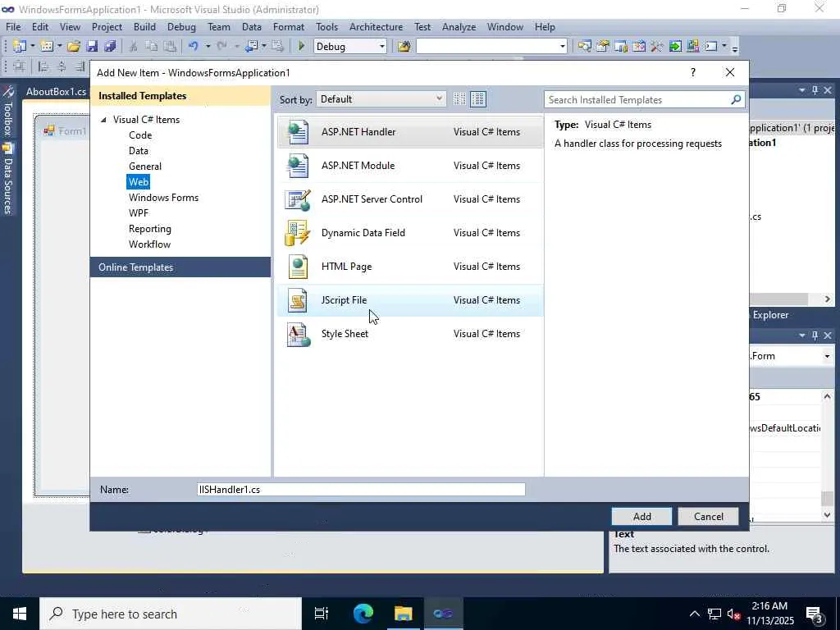Click the Cut scissors icon

pyautogui.click(x=134, y=46)
